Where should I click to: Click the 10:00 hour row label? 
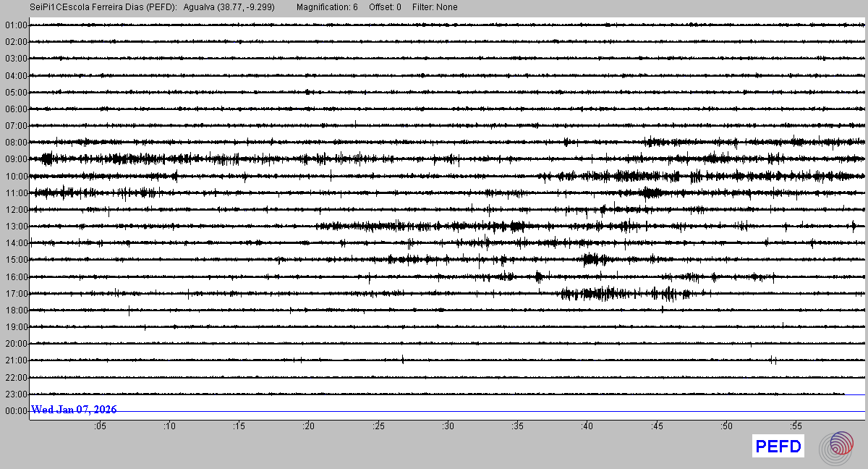point(16,177)
